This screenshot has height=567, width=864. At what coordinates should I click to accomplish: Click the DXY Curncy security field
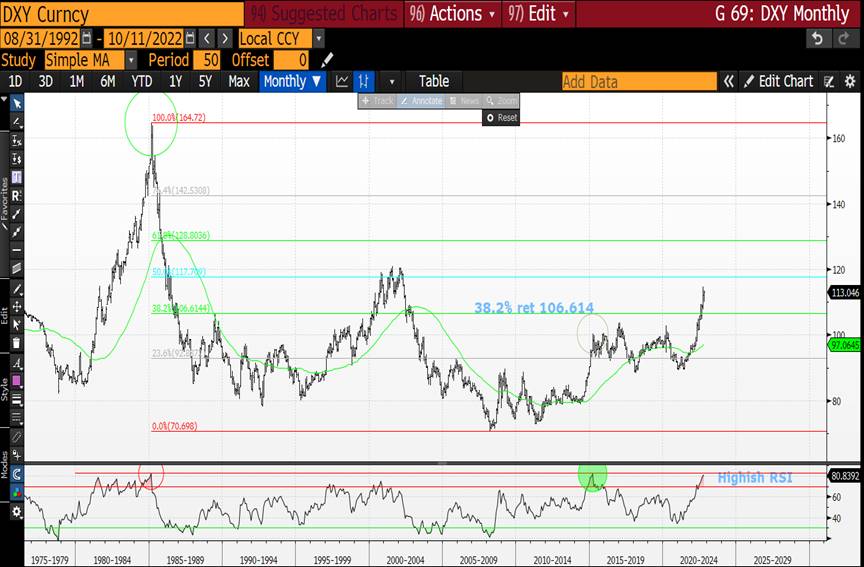tap(122, 14)
